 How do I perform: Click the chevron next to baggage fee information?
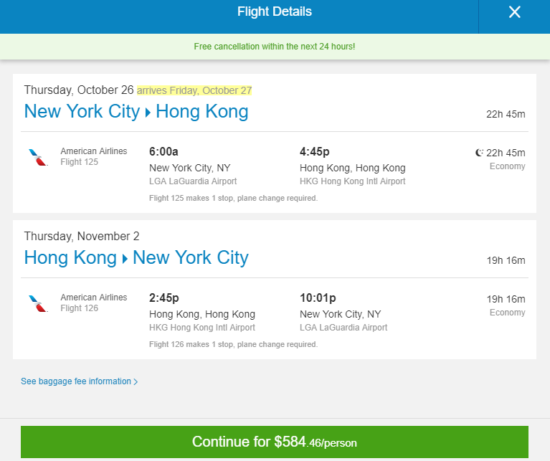(135, 382)
